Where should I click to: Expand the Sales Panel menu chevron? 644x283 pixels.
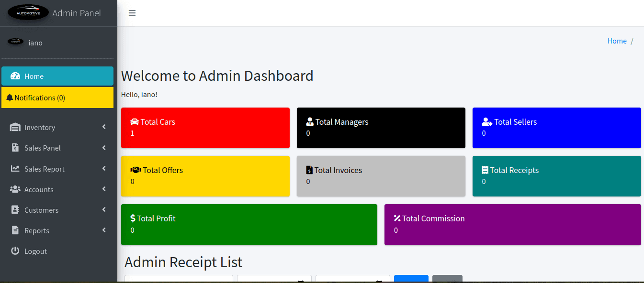pyautogui.click(x=104, y=148)
